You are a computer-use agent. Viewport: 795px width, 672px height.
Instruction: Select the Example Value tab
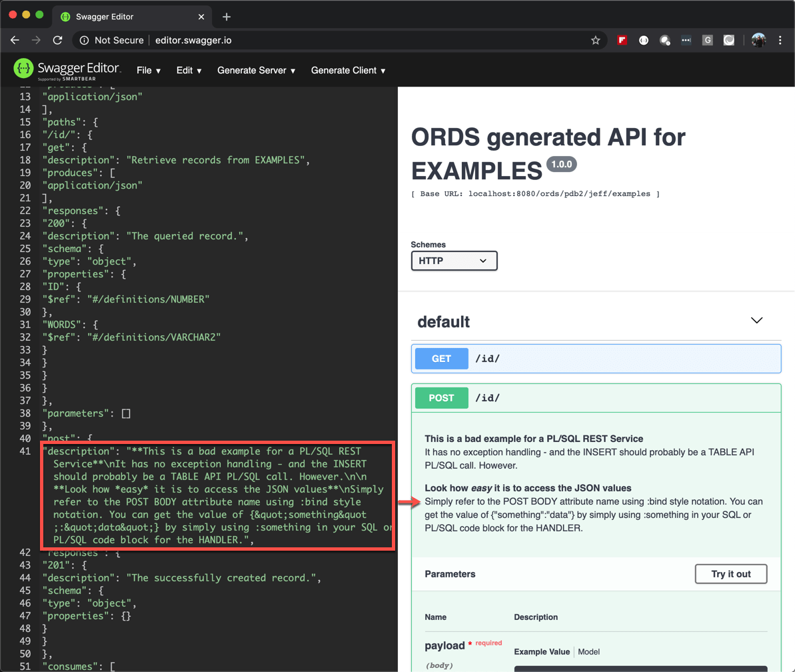point(542,652)
